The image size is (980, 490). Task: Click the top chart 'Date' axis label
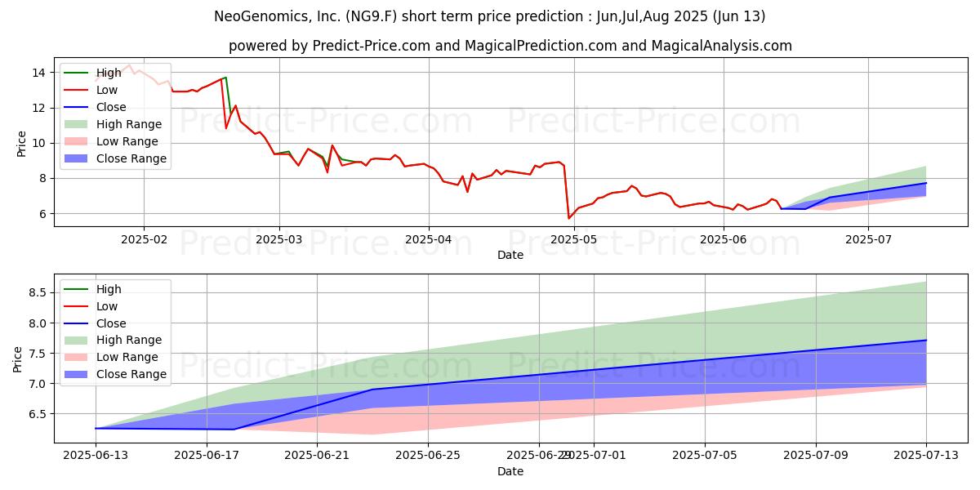510,255
